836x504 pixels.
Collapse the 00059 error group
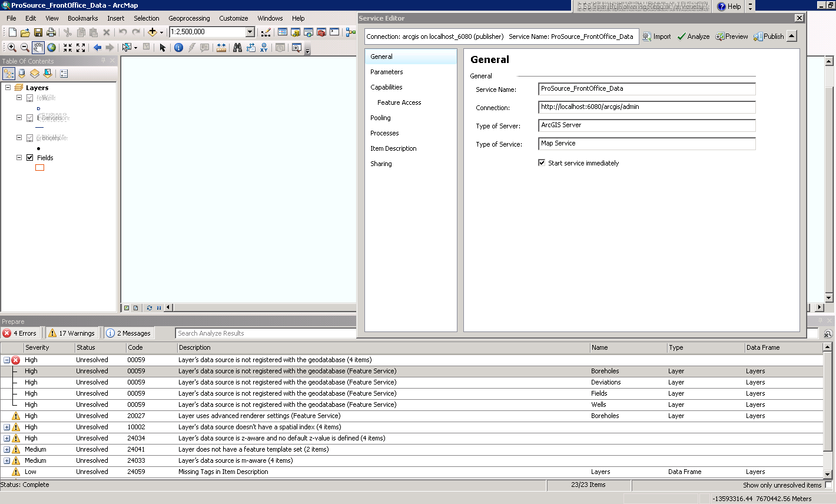6,360
